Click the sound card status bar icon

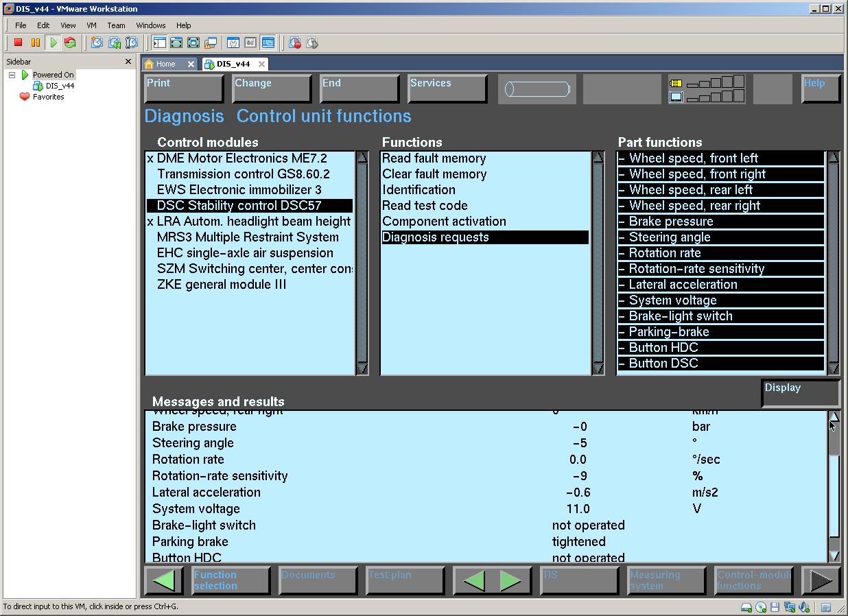point(803,607)
